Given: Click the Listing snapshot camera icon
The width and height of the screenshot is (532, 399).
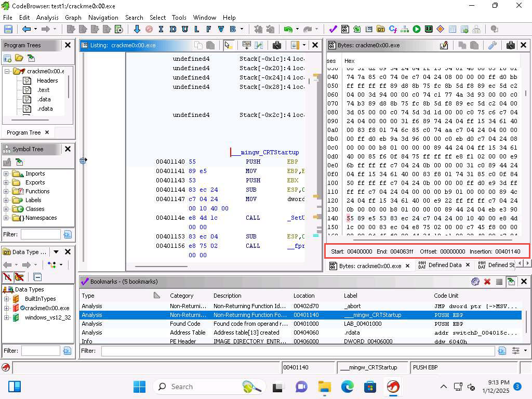Looking at the screenshot, I should (277, 45).
